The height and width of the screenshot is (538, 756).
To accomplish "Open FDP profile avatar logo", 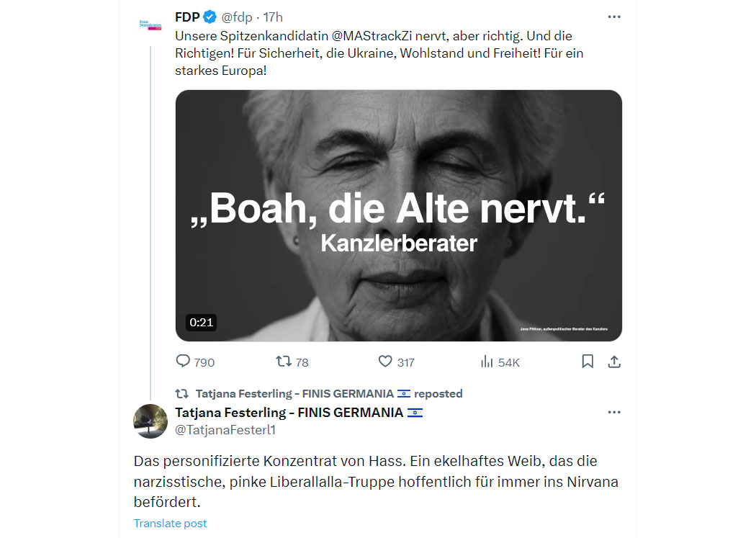I will pyautogui.click(x=150, y=25).
